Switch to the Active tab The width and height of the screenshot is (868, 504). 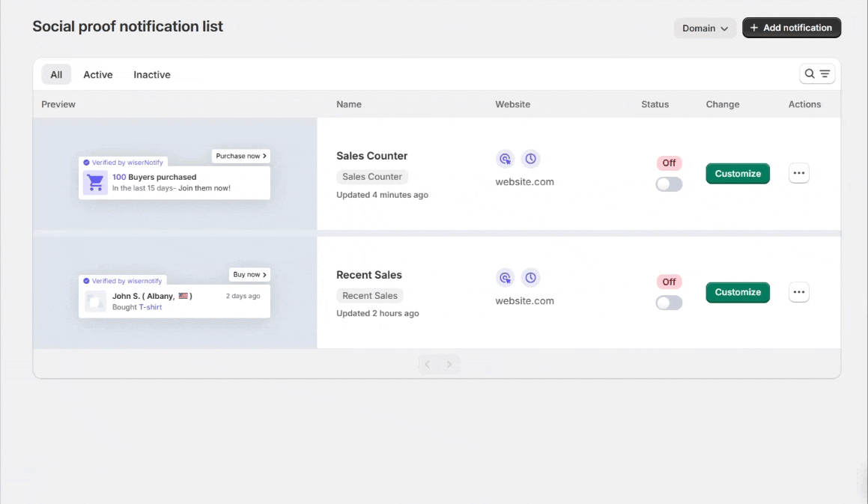click(98, 75)
